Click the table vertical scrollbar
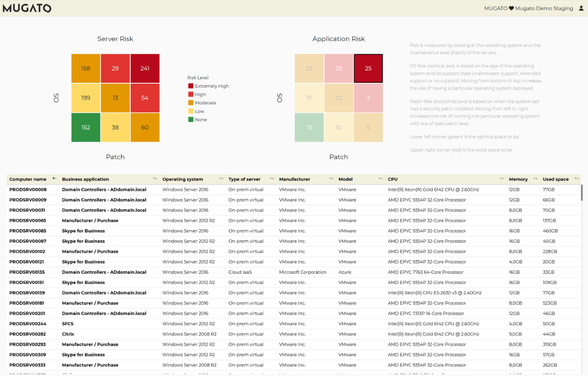Screen dimensions: 588x376 coord(582,193)
